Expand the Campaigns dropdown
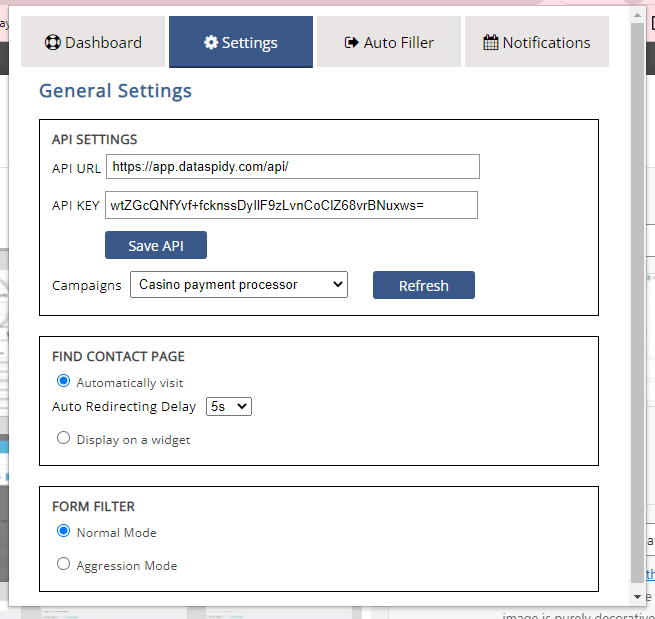This screenshot has width=655, height=619. point(238,285)
